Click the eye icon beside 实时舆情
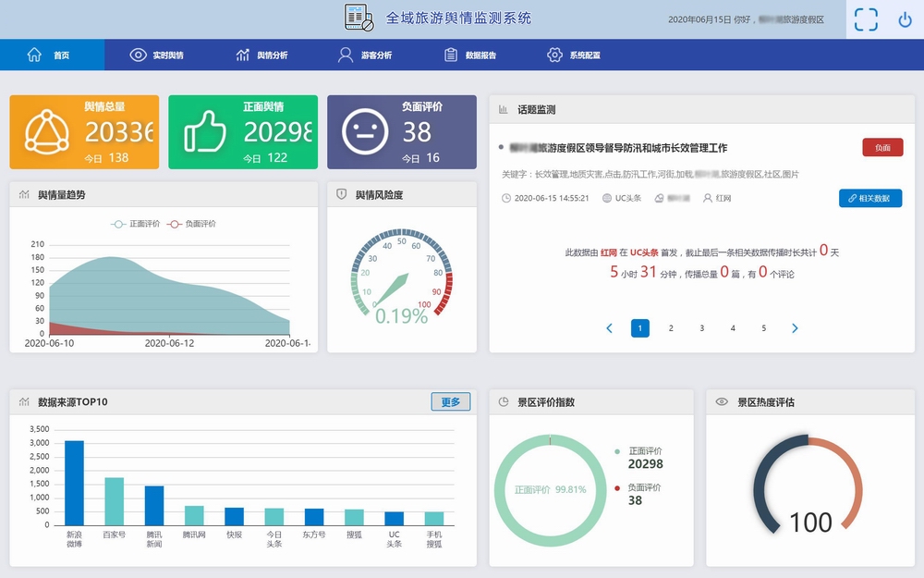924x578 pixels. point(138,55)
